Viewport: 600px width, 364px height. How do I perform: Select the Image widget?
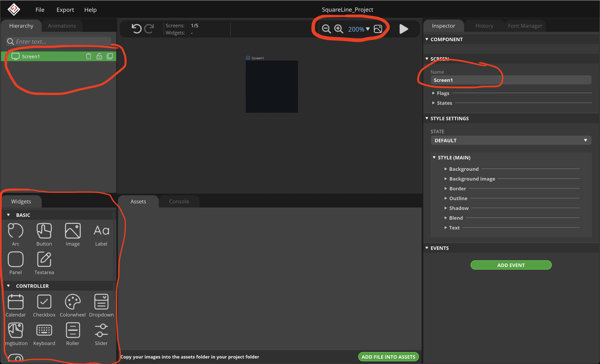coord(73,234)
